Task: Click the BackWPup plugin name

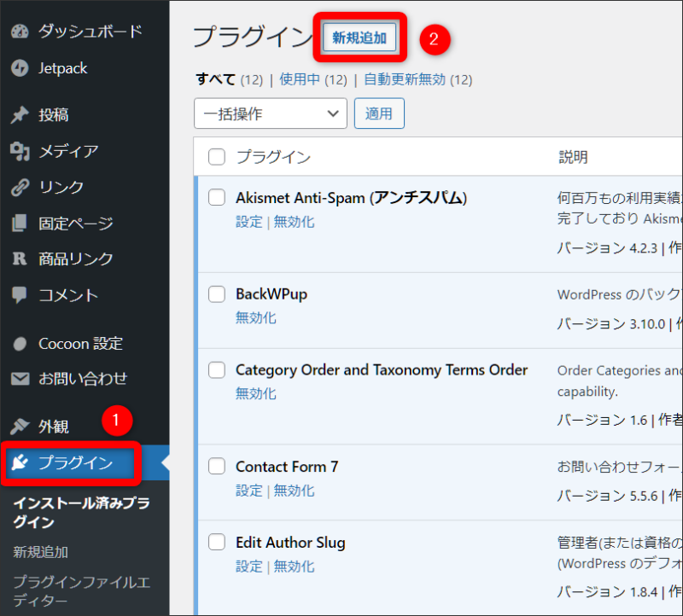Action: point(271,294)
